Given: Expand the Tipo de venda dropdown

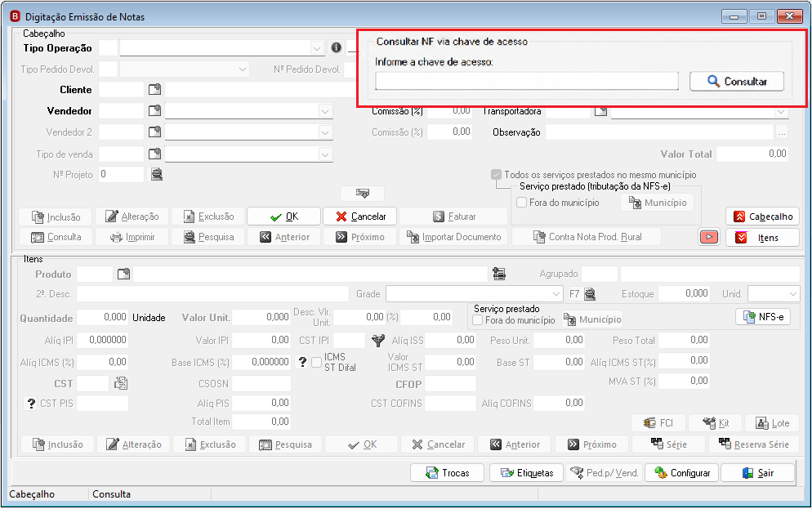Looking at the screenshot, I should 324,154.
